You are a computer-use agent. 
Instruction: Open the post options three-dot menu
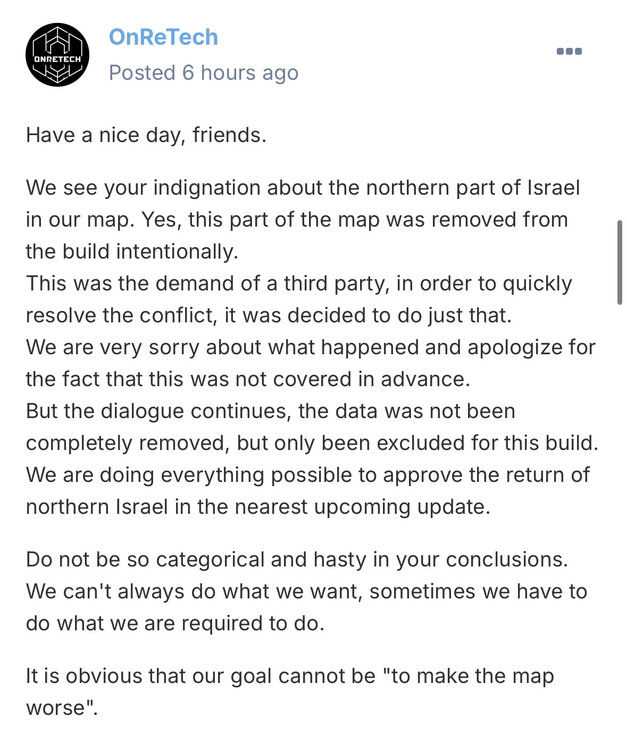click(569, 51)
